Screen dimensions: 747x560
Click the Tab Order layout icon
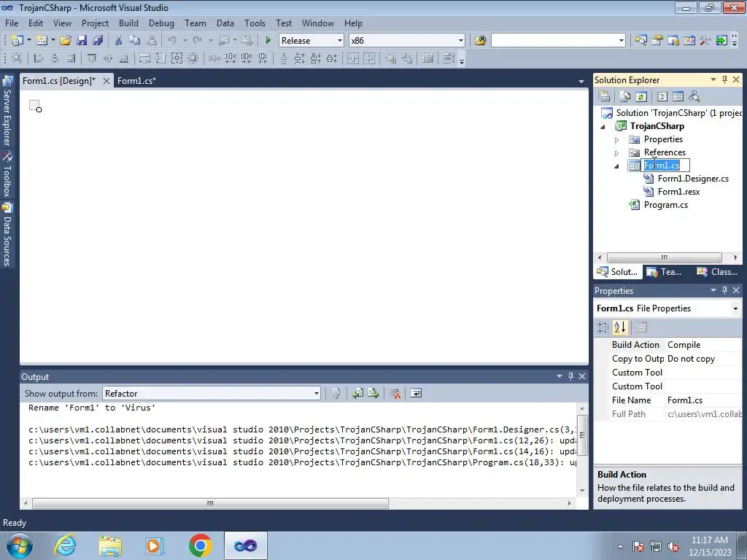[449, 58]
